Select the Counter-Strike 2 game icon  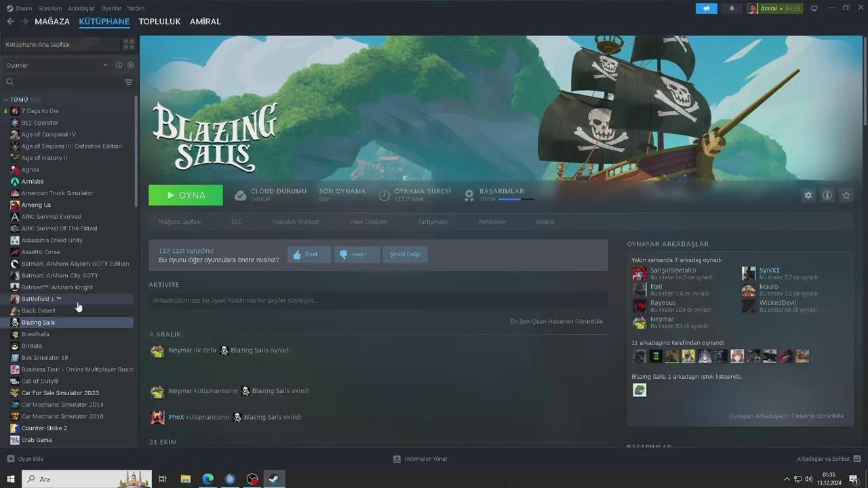15,428
